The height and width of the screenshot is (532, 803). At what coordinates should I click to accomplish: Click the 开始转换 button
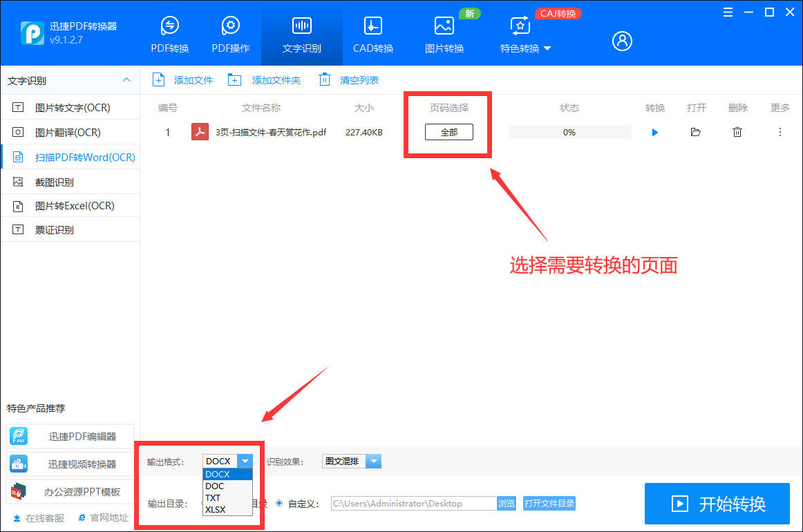pyautogui.click(x=717, y=504)
